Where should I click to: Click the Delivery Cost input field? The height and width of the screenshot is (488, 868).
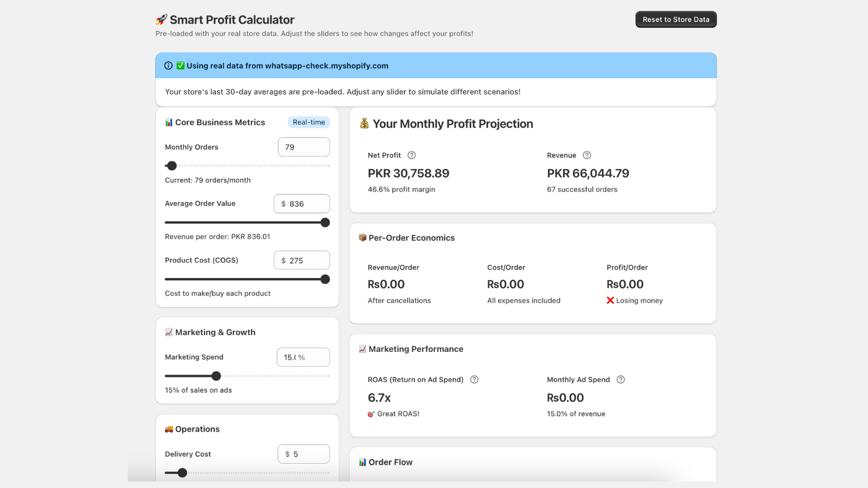(x=303, y=454)
